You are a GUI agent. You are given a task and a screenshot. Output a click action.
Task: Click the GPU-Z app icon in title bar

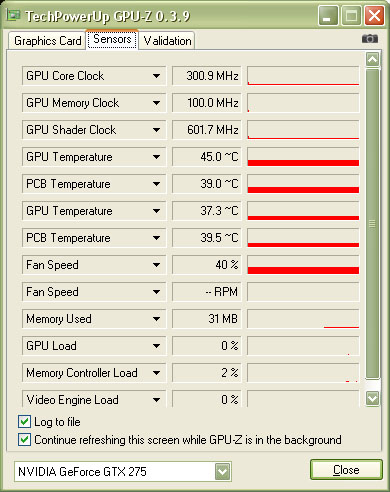[x=13, y=15]
